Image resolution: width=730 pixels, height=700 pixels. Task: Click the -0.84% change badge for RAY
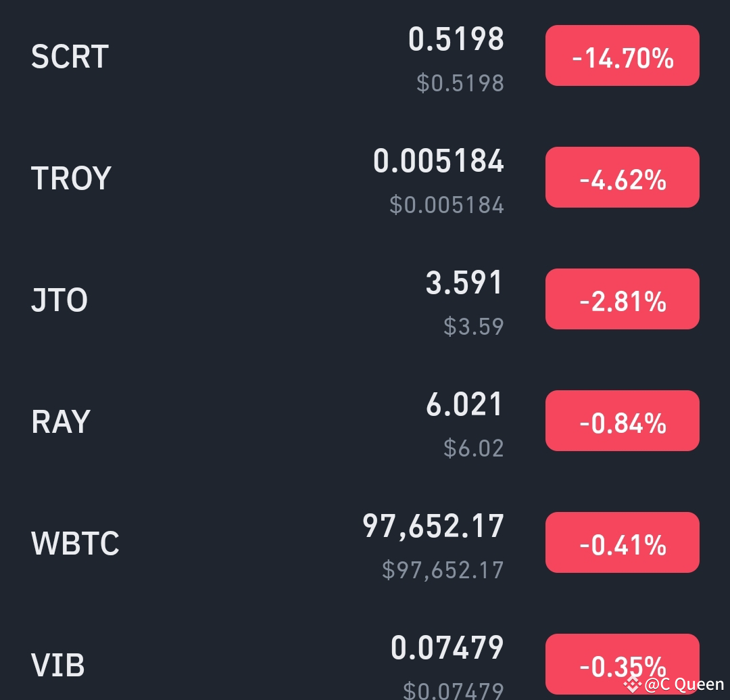click(622, 420)
